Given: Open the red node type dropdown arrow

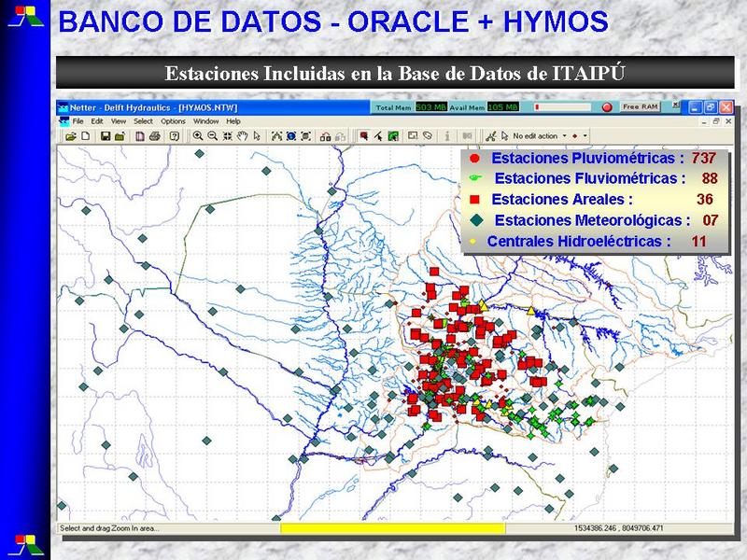Looking at the screenshot, I should pos(585,135).
